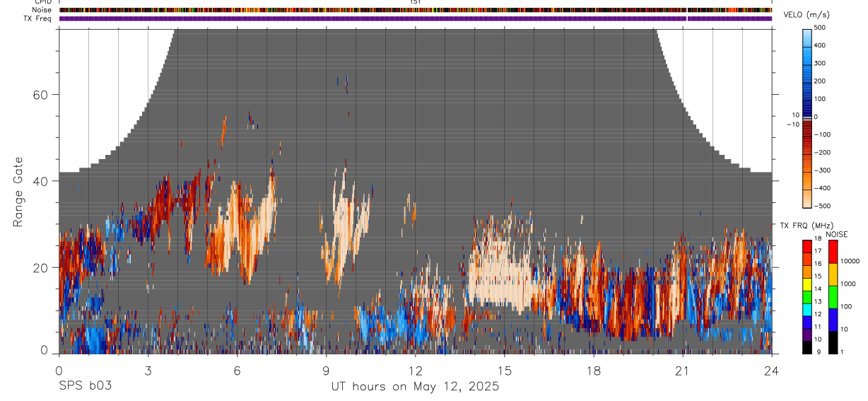
Task: Click the green NOISE swatch between 100 and 1000
Action: click(x=833, y=297)
